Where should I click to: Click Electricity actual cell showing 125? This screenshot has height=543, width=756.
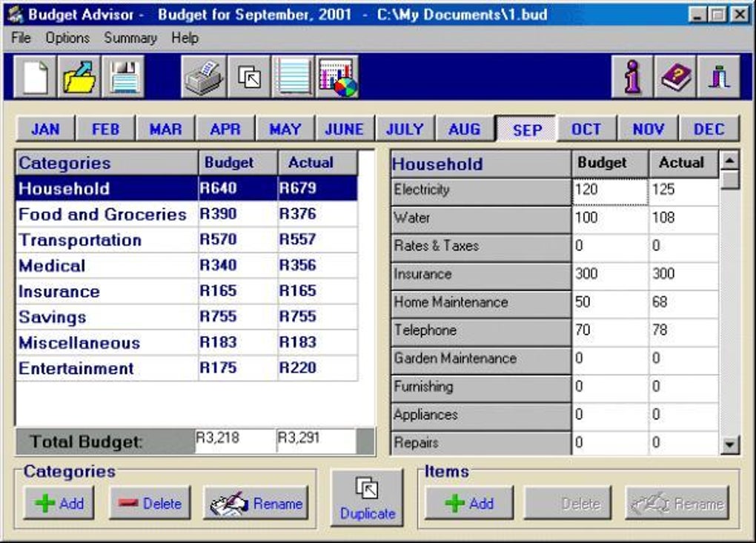[683, 191]
